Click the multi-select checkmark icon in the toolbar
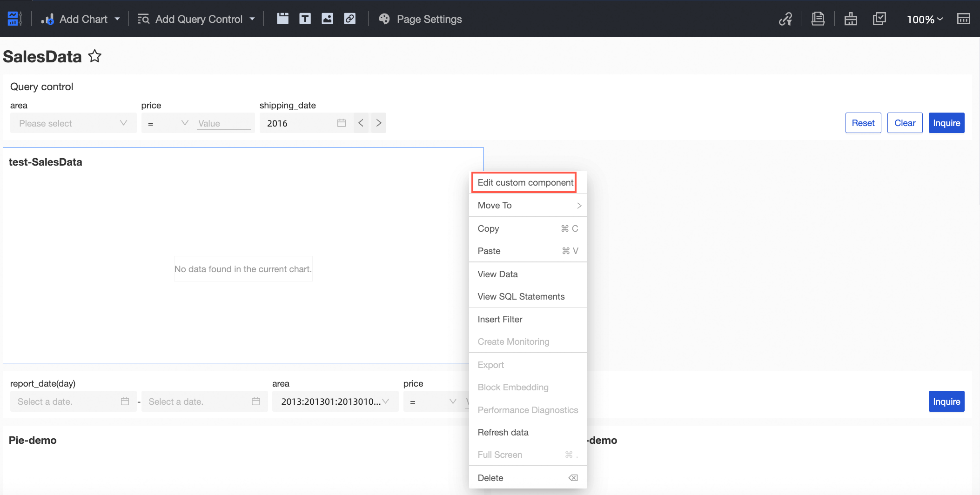The height and width of the screenshot is (495, 980). [x=879, y=19]
